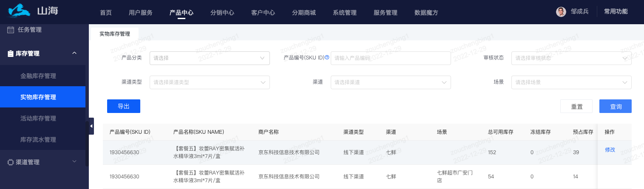Expand the 渠道管理 menu chevron
Image resolution: width=644 pixels, height=189 pixels.
click(74, 161)
